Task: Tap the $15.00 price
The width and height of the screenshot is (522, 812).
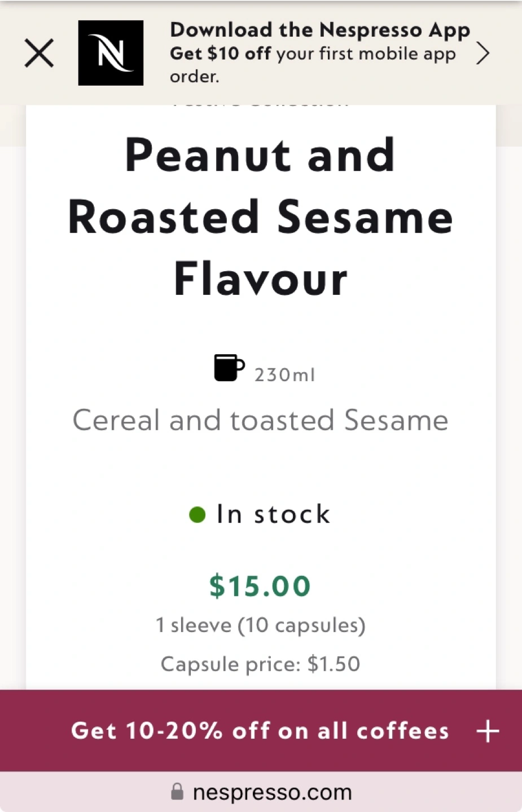Action: (260, 586)
